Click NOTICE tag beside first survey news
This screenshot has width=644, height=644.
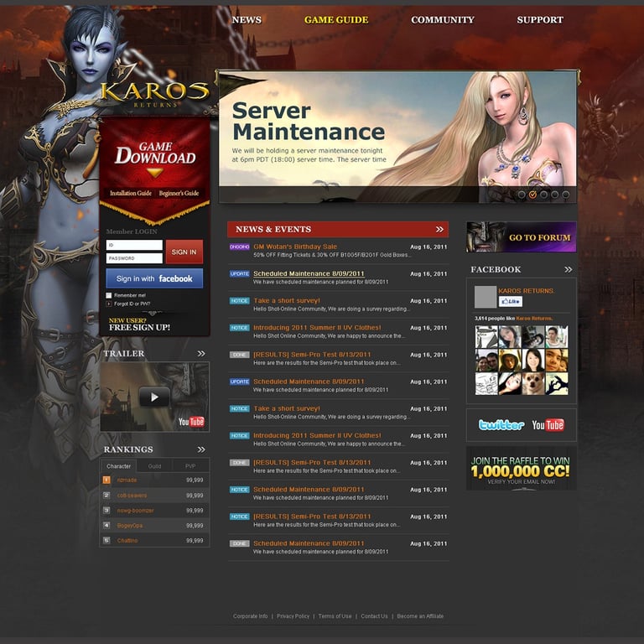pos(240,301)
